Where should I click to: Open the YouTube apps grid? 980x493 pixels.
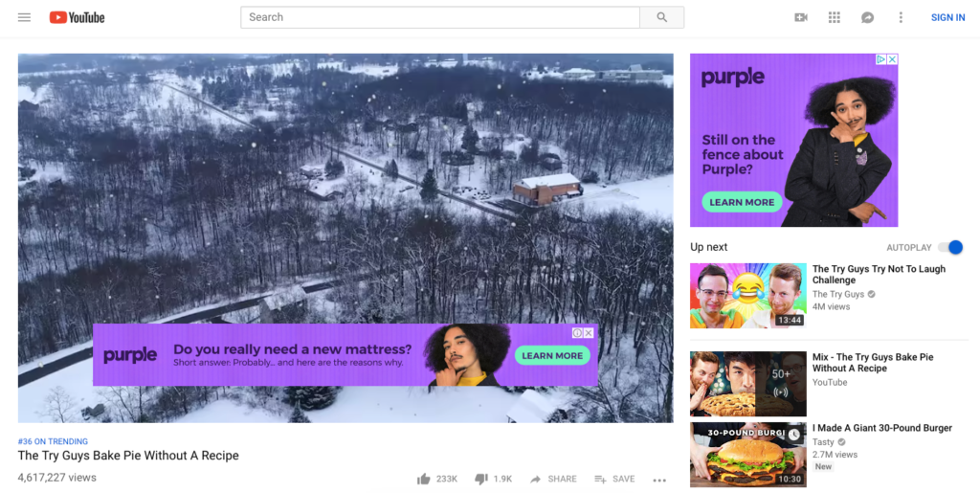pos(835,17)
